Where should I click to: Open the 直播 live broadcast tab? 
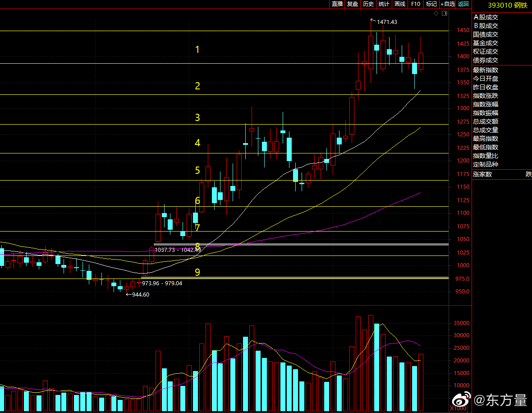click(x=337, y=4)
